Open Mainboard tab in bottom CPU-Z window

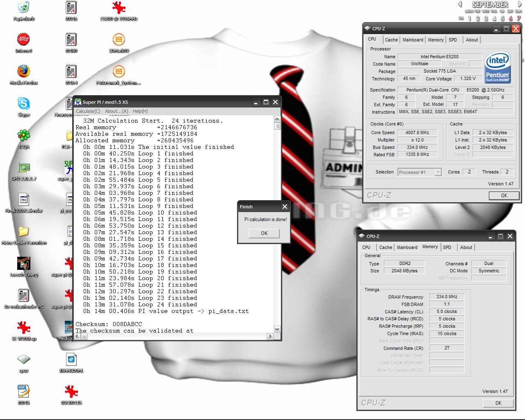pyautogui.click(x=407, y=247)
